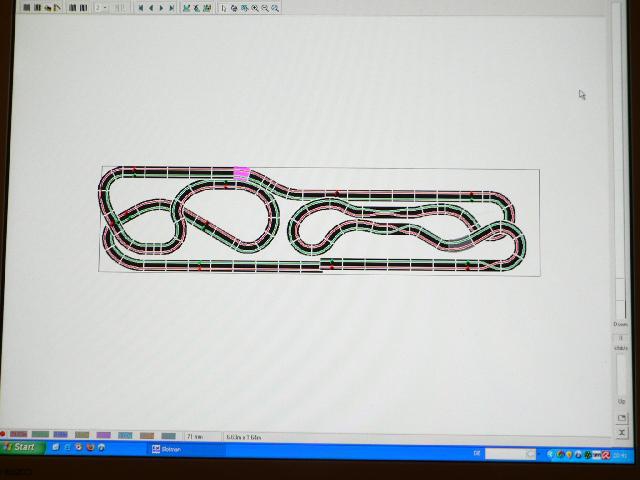The height and width of the screenshot is (480, 640).
Task: Click the zoom out magnifier icon
Action: 265,7
